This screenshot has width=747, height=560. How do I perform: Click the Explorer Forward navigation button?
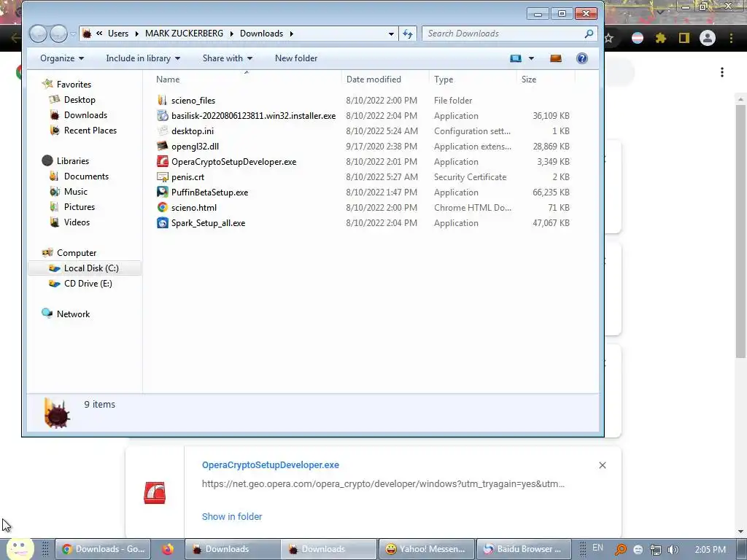click(58, 34)
